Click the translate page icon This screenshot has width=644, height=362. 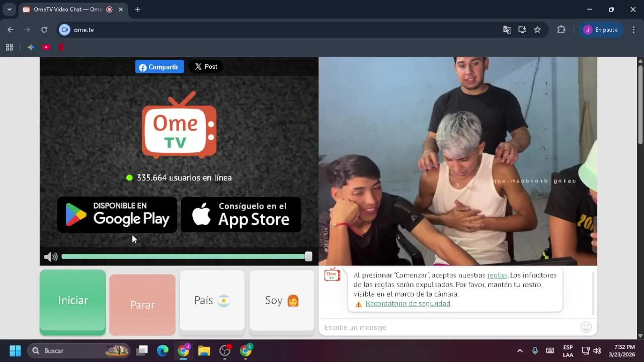pyautogui.click(x=507, y=30)
